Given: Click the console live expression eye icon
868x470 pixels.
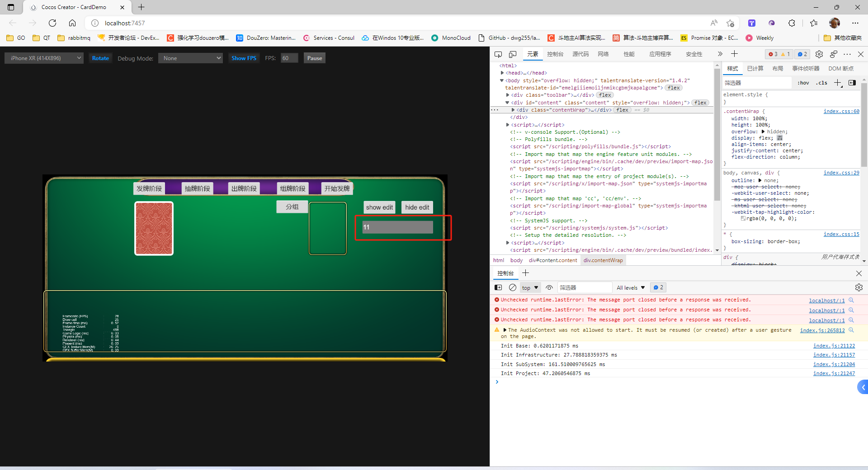Looking at the screenshot, I should tap(549, 287).
